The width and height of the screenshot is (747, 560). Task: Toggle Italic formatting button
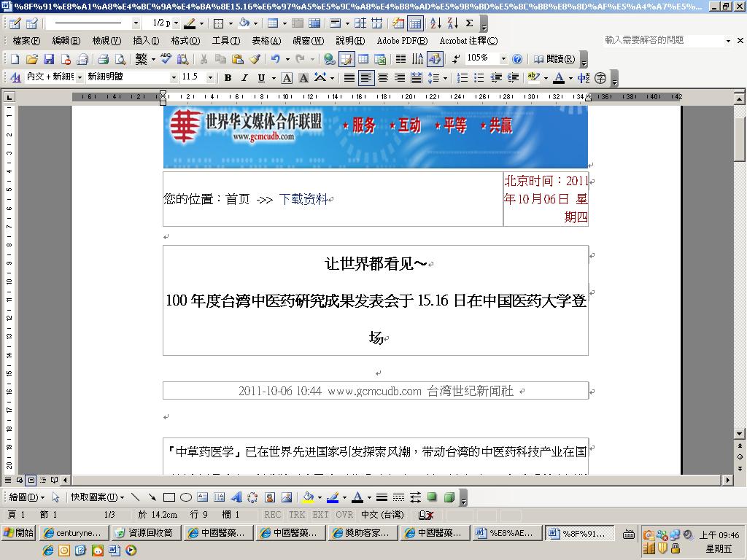(x=244, y=77)
